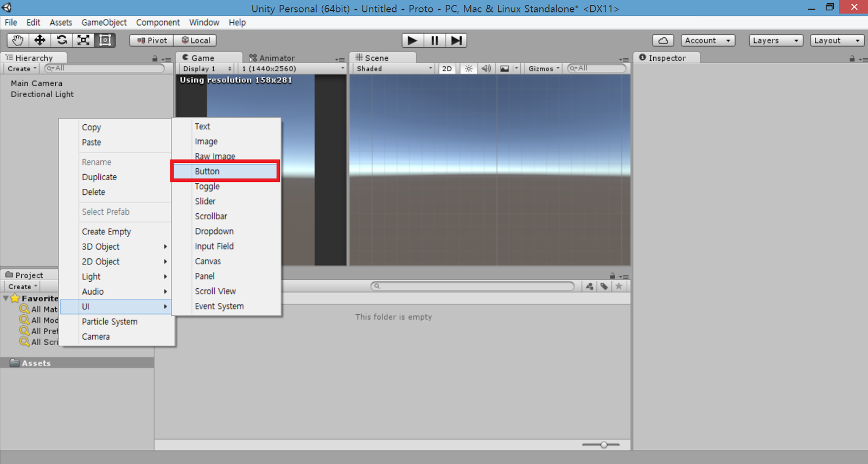Open Hierarchy panel options menu
Viewport: 868px width, 464px height.
166,59
